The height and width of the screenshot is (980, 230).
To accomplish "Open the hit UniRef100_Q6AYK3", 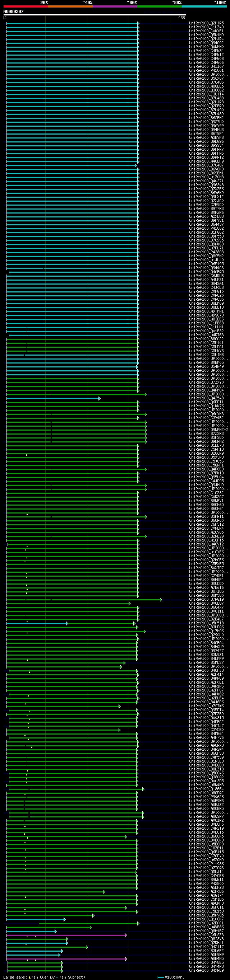I will click(x=206, y=414).
